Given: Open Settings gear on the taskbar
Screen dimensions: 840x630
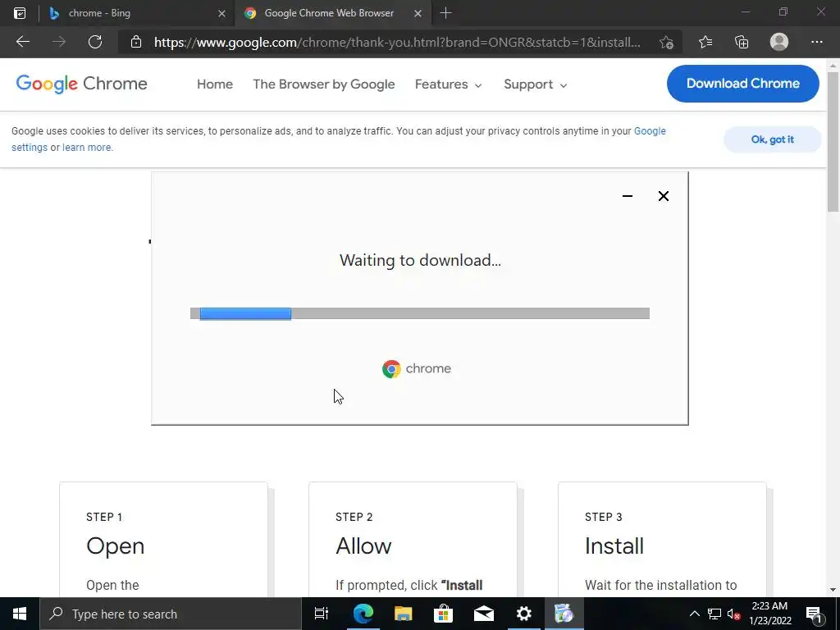Looking at the screenshot, I should (x=523, y=614).
